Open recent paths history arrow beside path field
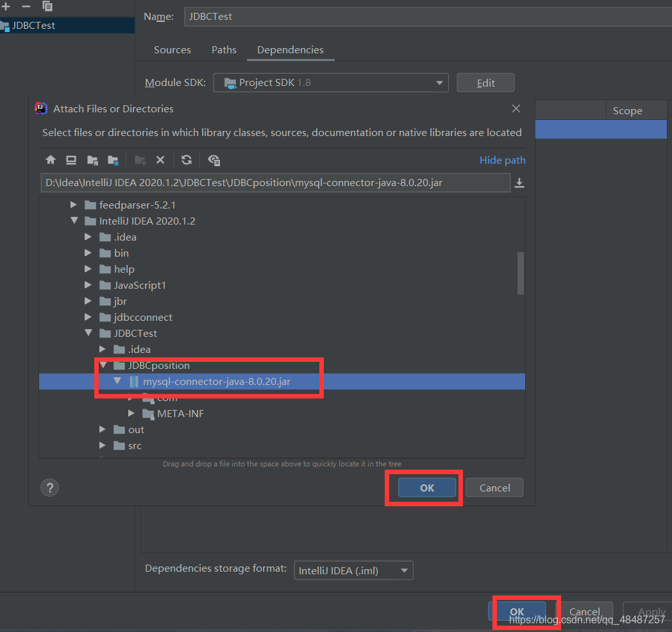This screenshot has width=672, height=632. coord(519,183)
